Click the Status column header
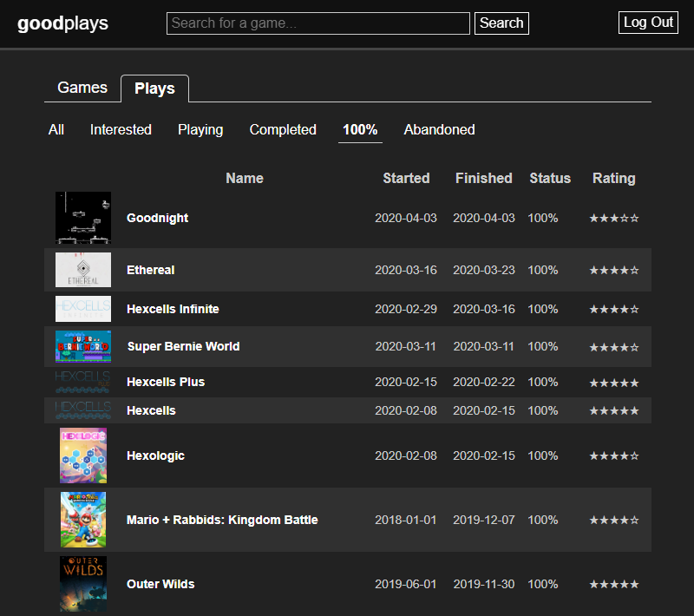The height and width of the screenshot is (616, 694). click(550, 178)
